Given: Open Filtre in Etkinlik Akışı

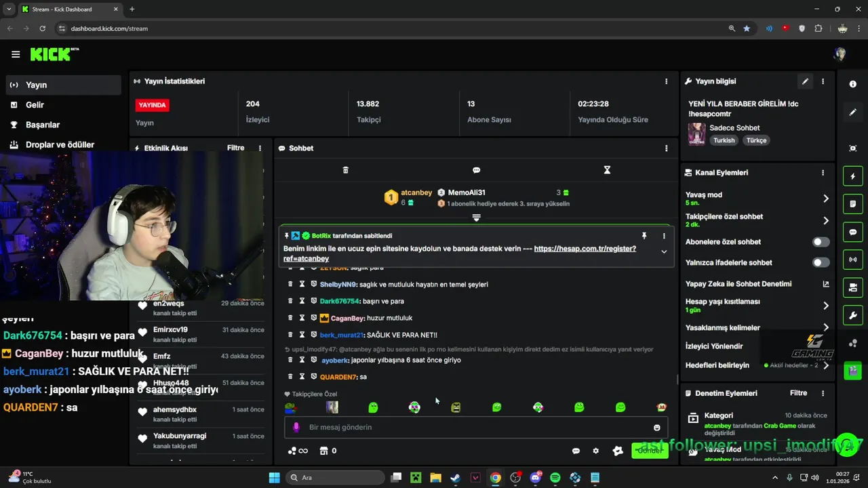Looking at the screenshot, I should point(235,148).
